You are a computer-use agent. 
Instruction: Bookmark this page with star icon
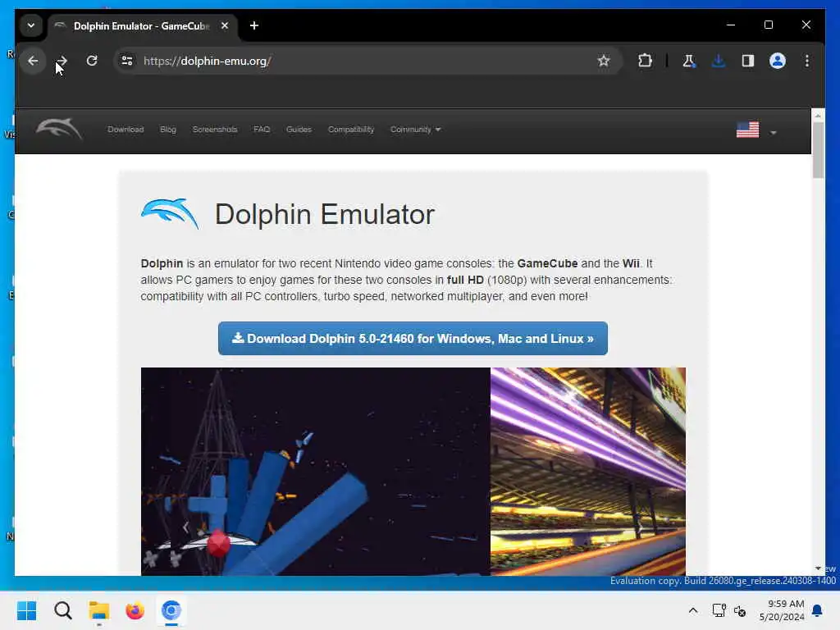point(604,61)
